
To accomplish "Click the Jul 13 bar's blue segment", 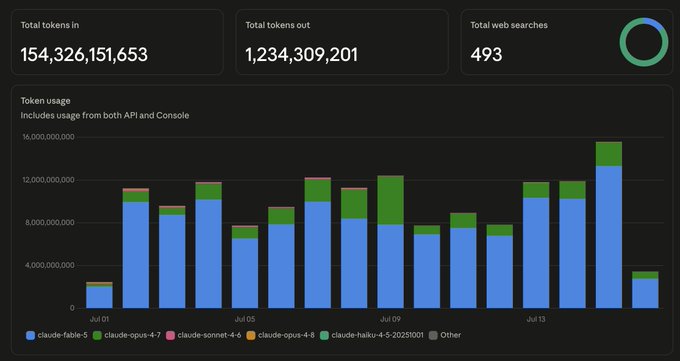I will [536, 253].
